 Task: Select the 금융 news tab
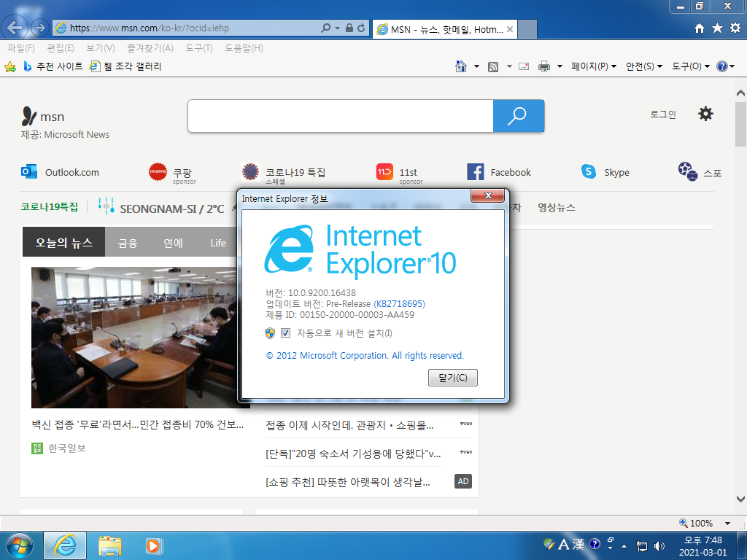point(128,243)
